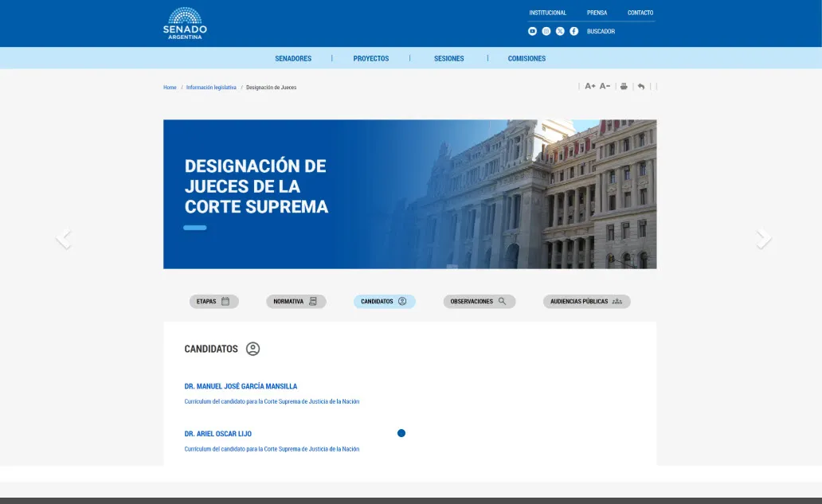Screen dimensions: 822x504
Task: Switch to the Etapas tab
Action: [x=213, y=302]
